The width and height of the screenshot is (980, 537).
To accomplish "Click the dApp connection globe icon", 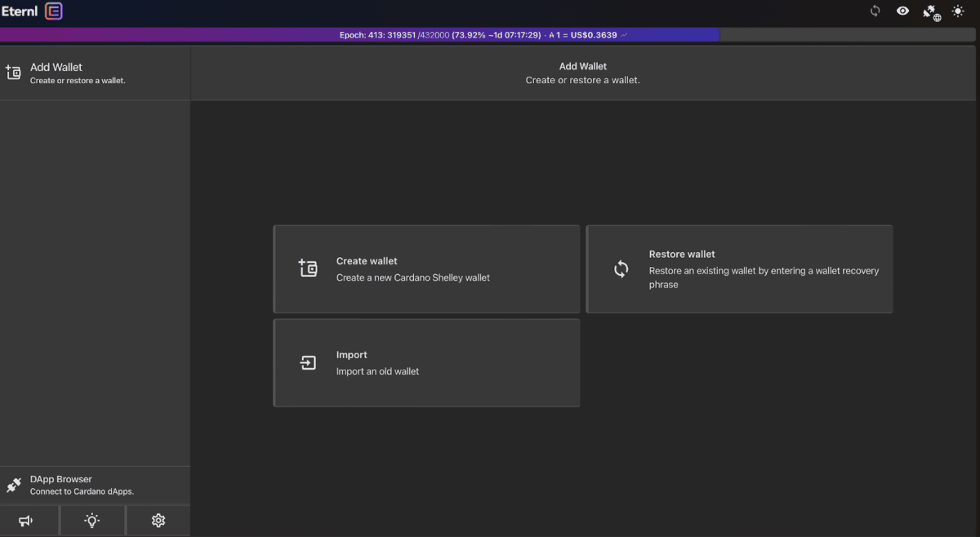I will (x=931, y=12).
